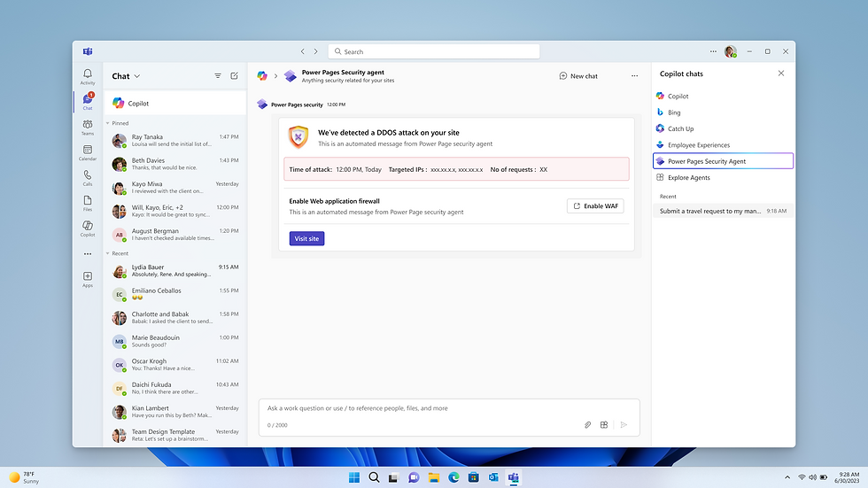Open chat with Lydia Bauer

pos(175,270)
